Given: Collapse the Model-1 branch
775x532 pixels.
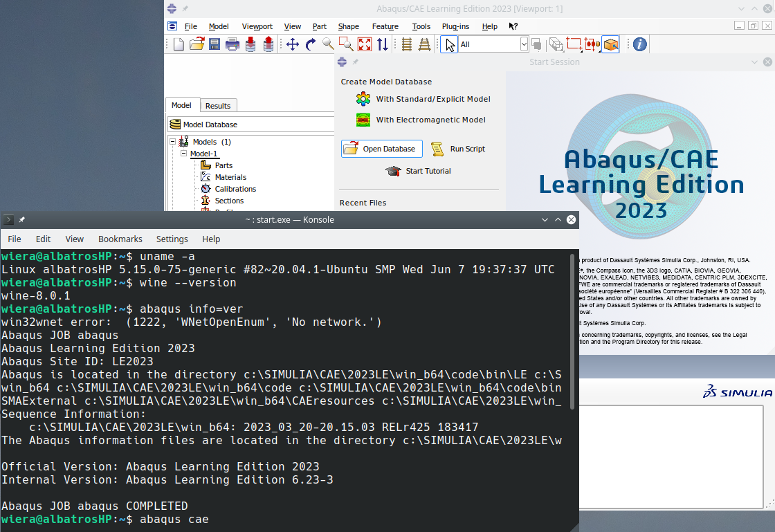Looking at the screenshot, I should pos(183,153).
